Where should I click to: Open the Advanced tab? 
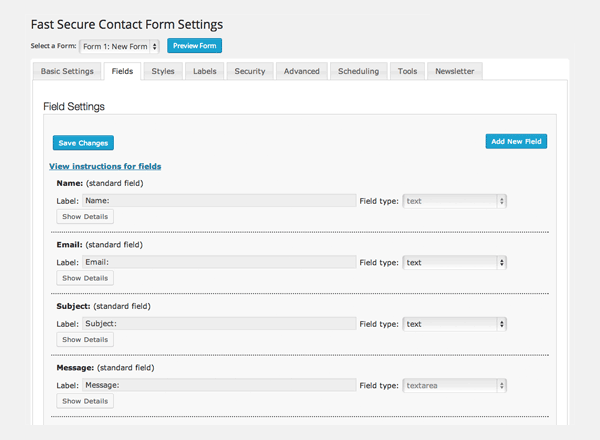pos(302,71)
